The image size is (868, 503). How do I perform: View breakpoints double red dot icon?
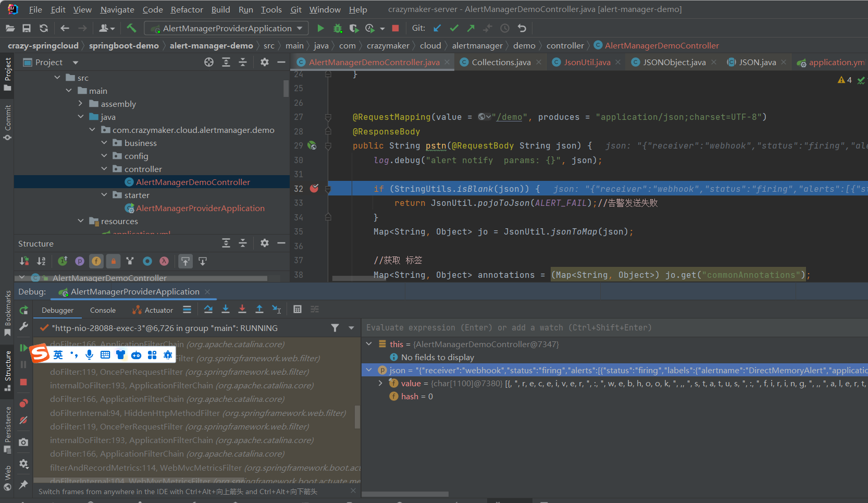23,403
